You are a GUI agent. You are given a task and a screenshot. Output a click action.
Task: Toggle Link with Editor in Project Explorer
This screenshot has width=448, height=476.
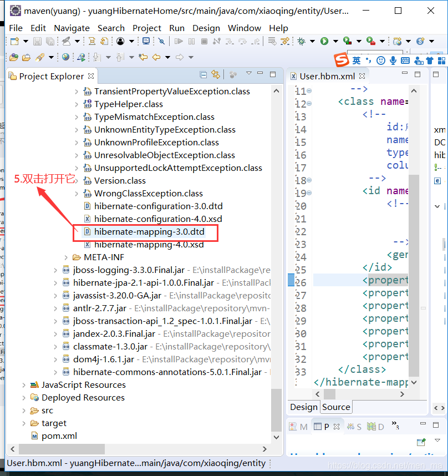pyautogui.click(x=216, y=75)
